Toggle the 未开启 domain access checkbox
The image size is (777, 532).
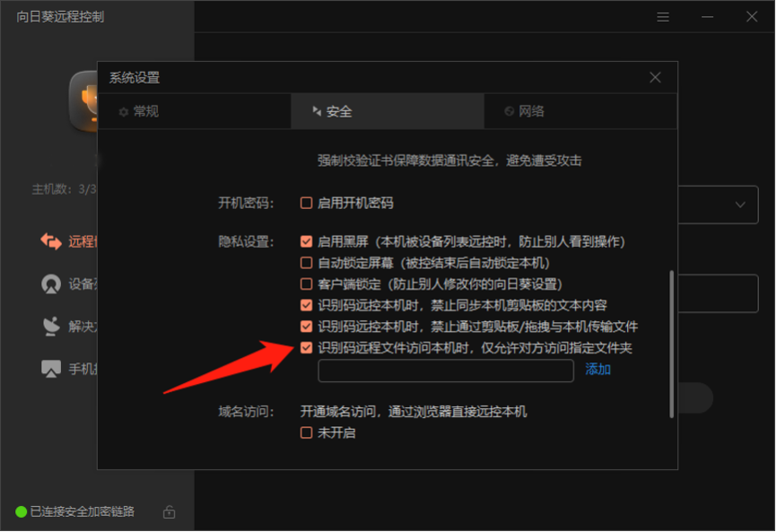(x=307, y=432)
